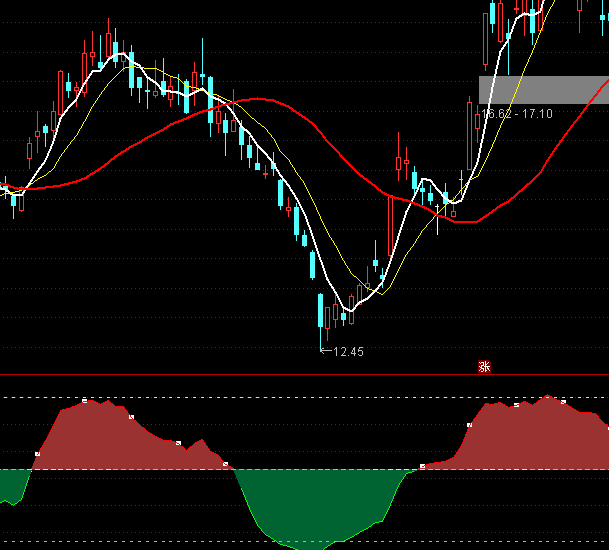Click the thick red average line's lowest trough
Viewport: 609px width, 550px height.
point(462,222)
